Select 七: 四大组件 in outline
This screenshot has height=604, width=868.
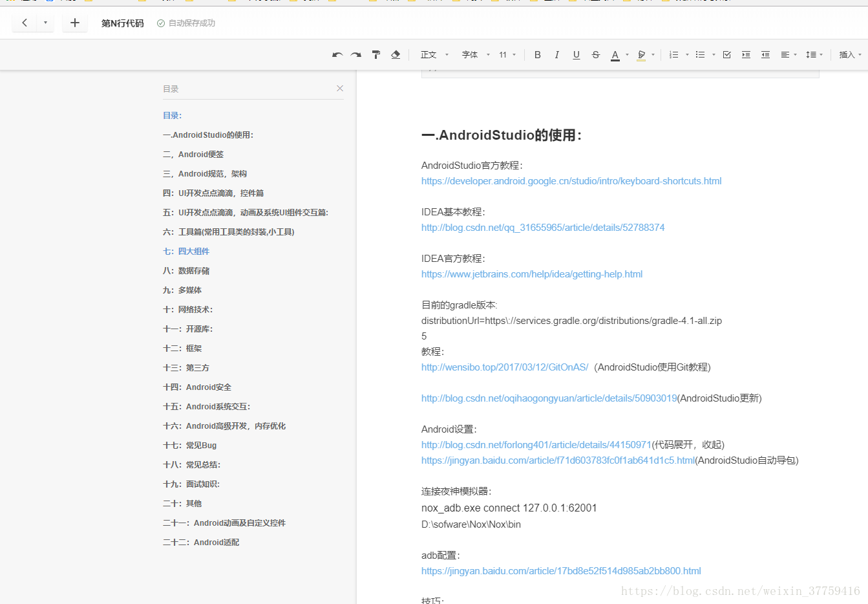click(186, 252)
